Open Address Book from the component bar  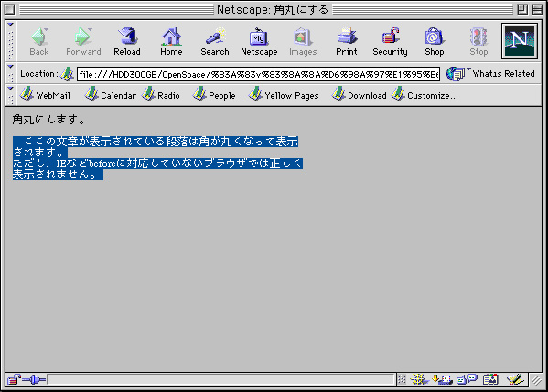pyautogui.click(x=490, y=379)
